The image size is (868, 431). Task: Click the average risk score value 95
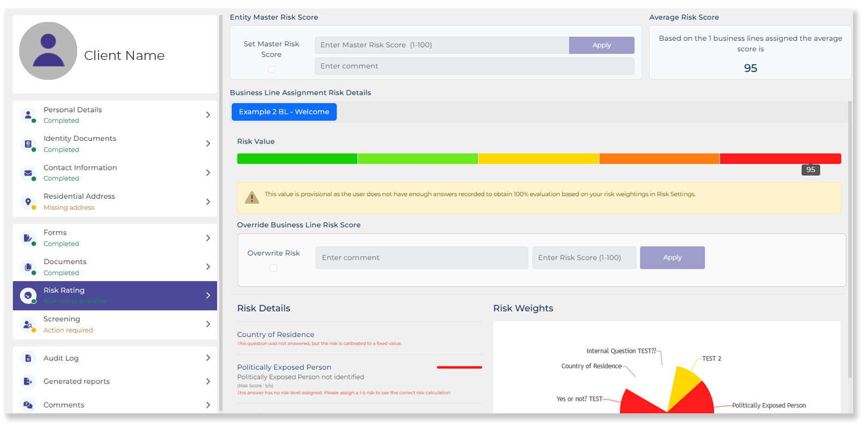pyautogui.click(x=750, y=68)
